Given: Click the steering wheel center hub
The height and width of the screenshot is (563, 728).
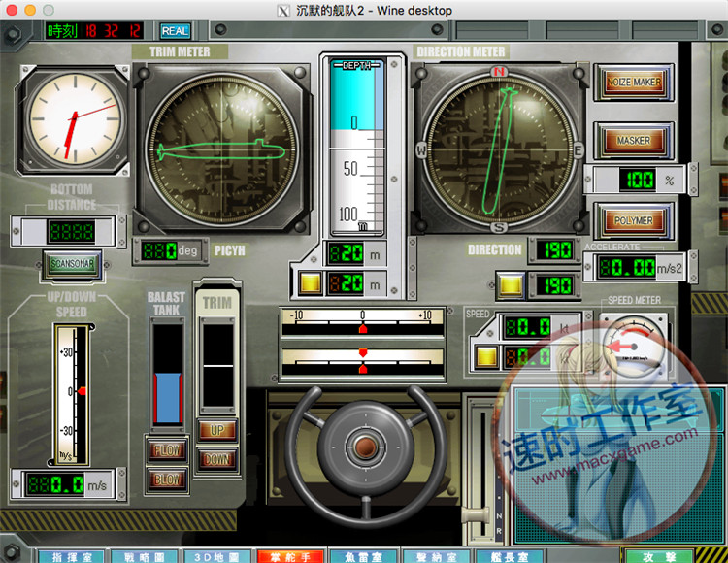Looking at the screenshot, I should pyautogui.click(x=366, y=447).
